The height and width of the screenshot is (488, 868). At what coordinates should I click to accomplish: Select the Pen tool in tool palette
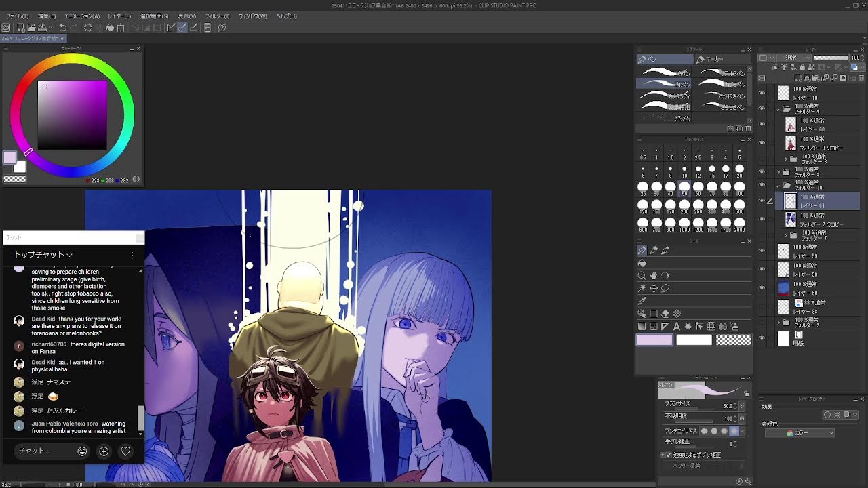coord(642,251)
